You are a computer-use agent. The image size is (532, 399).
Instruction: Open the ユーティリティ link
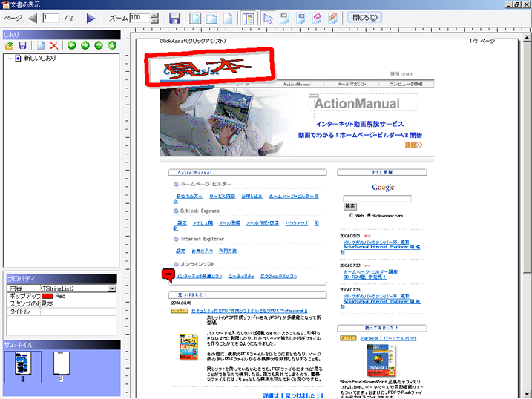tap(241, 277)
